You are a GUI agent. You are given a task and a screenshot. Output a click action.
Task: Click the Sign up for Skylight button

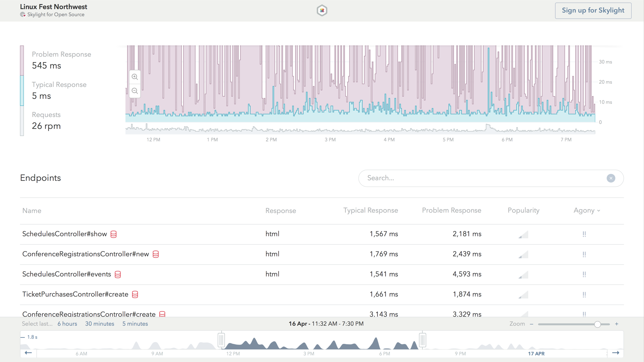593,10
